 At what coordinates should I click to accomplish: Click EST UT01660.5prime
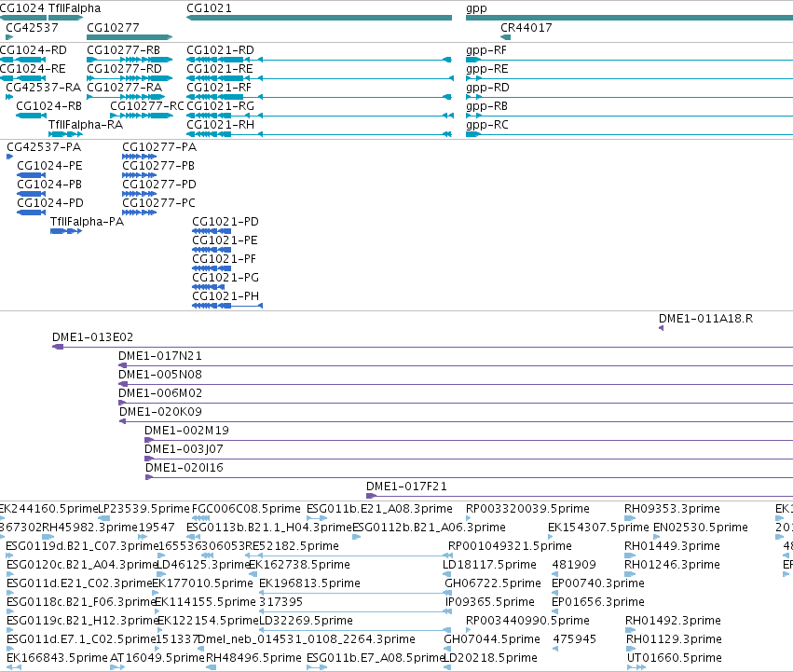(674, 658)
